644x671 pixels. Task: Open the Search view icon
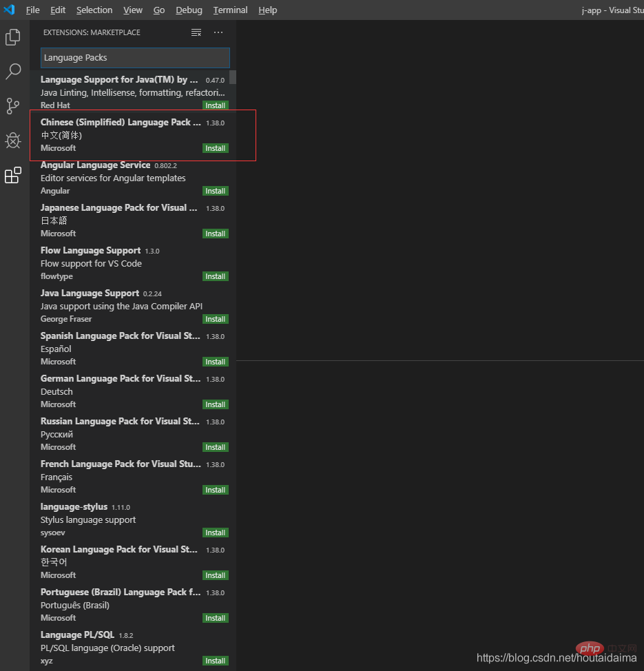click(13, 72)
